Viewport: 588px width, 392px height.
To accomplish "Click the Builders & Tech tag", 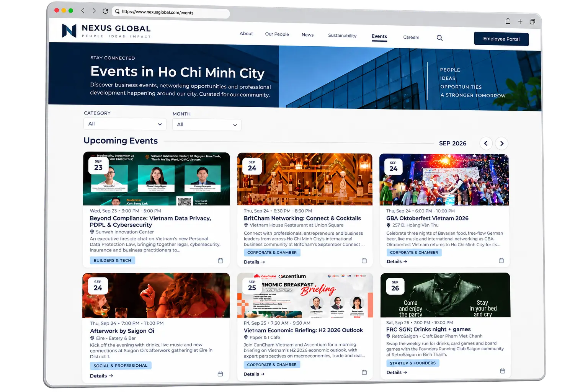I will click(113, 260).
